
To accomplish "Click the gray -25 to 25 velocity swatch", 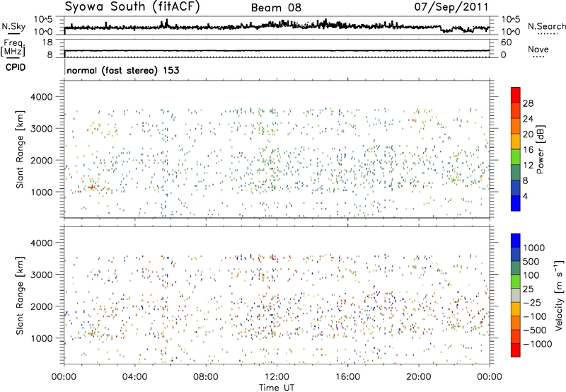I will (516, 295).
